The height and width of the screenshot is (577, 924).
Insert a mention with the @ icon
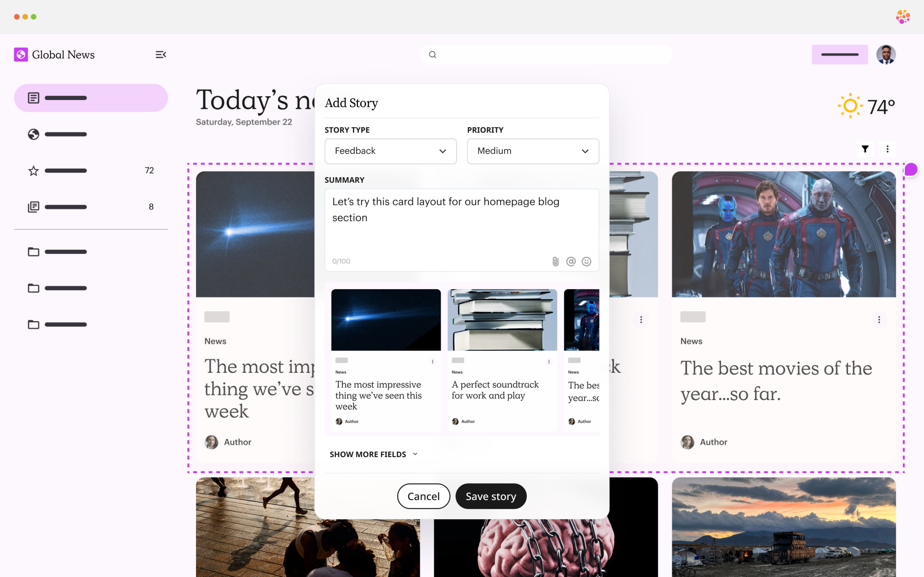[570, 261]
